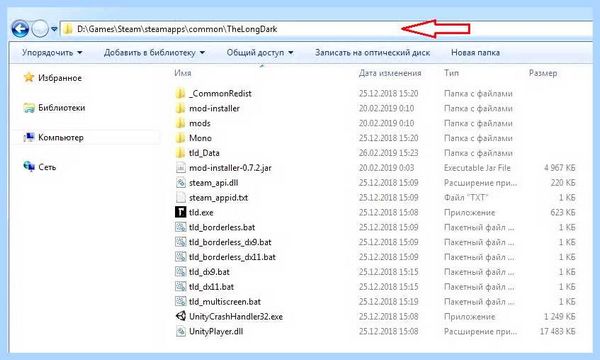The width and height of the screenshot is (600, 360).
Task: Select file name tld_borderless.bat
Action: (x=222, y=227)
